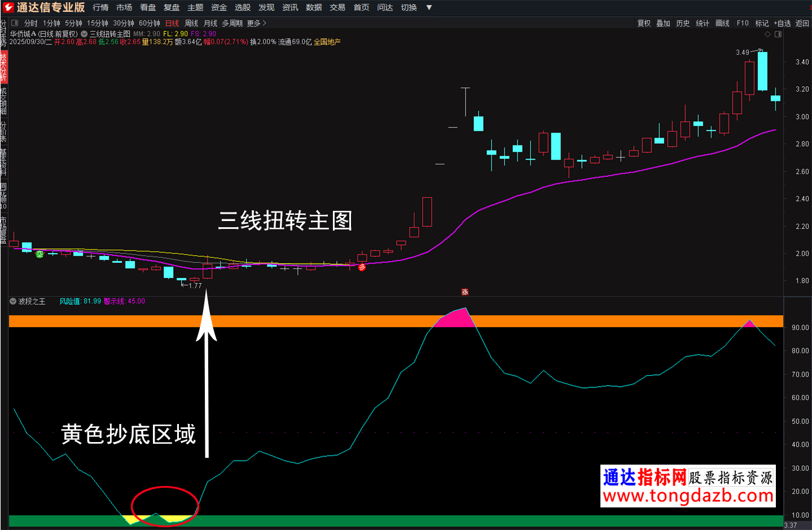Image resolution: width=812 pixels, height=530 pixels.
Task: Click the 通达信 red logo icon
Action: pos(8,7)
